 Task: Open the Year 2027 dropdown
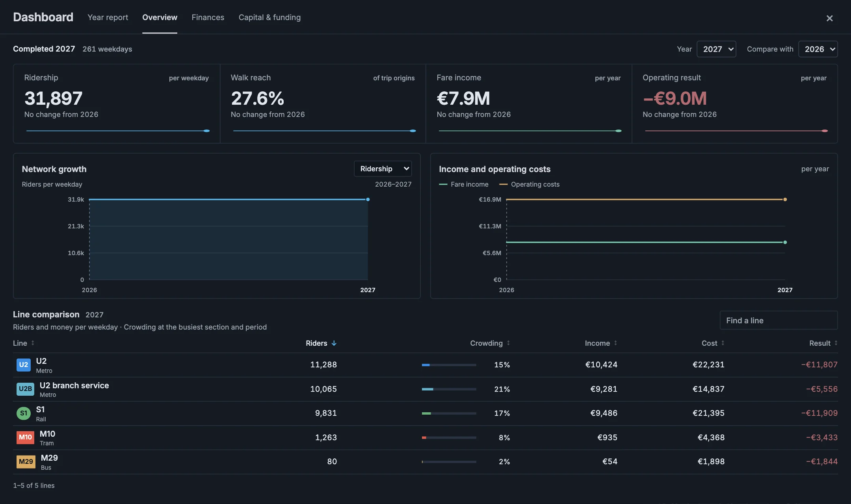pyautogui.click(x=716, y=49)
